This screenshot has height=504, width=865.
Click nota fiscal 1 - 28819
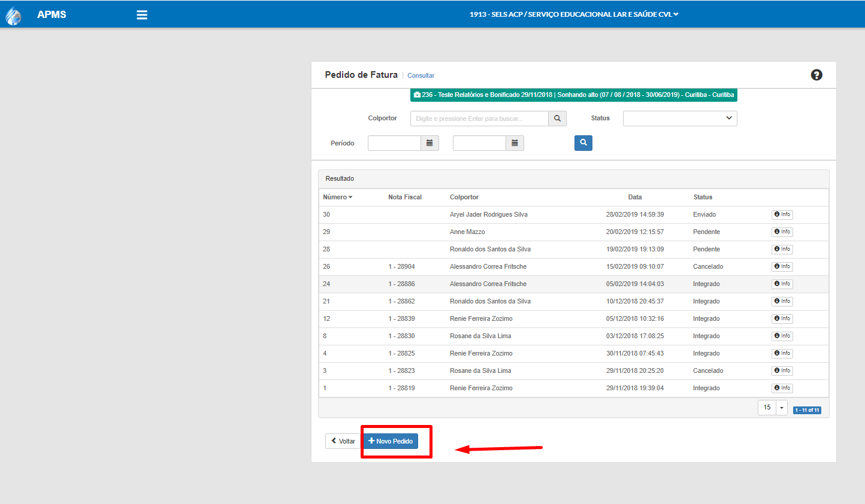[401, 388]
